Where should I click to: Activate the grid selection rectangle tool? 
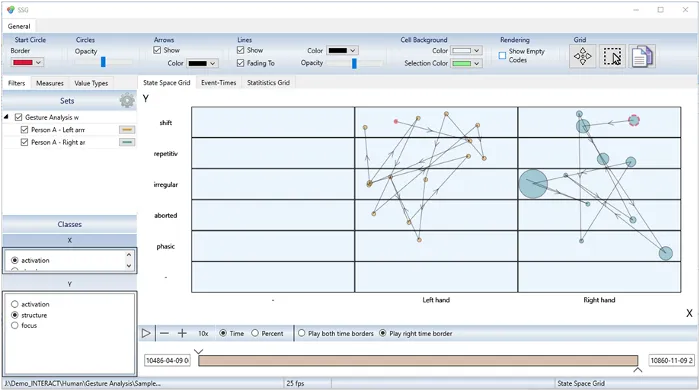[x=612, y=57]
